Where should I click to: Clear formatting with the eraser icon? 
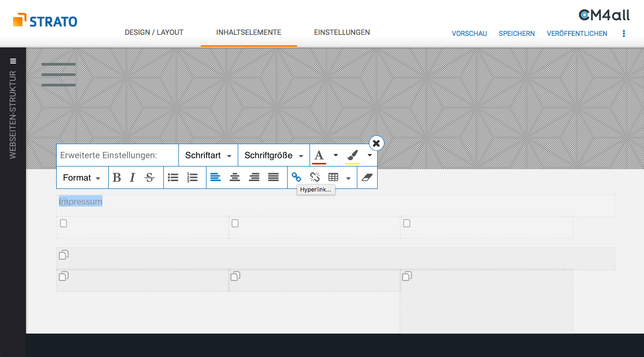367,177
